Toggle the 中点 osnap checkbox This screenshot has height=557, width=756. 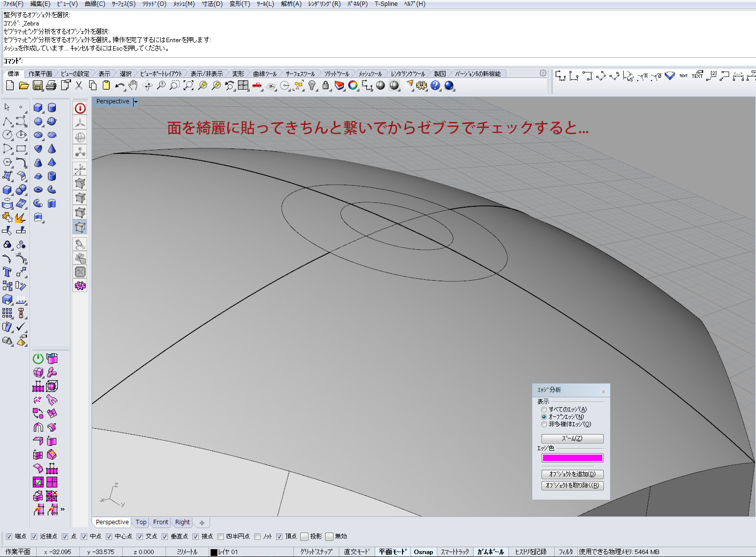pos(84,536)
